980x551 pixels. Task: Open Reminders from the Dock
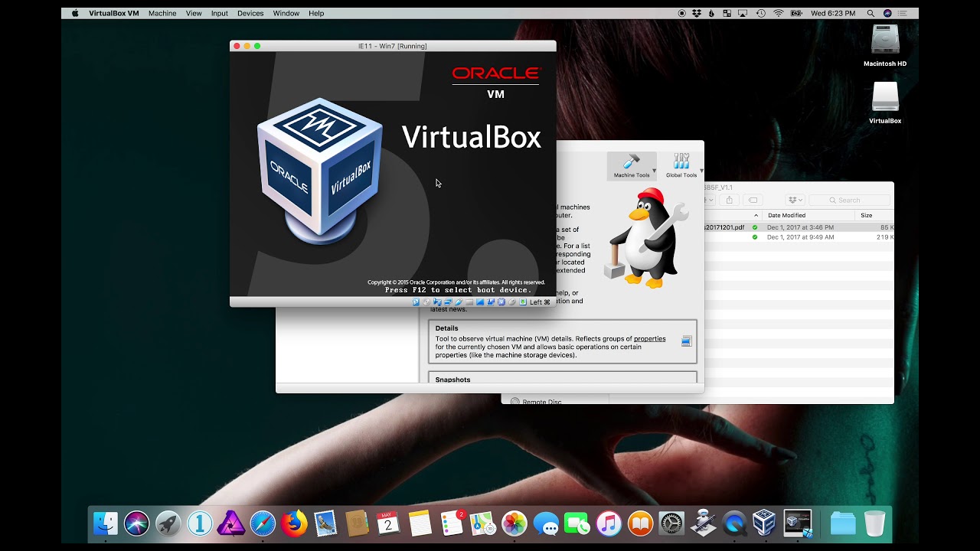pyautogui.click(x=452, y=523)
